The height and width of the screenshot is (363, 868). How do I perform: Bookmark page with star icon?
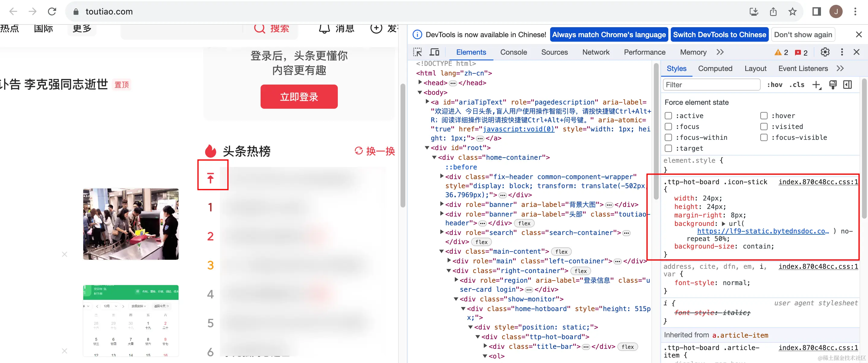pyautogui.click(x=792, y=12)
